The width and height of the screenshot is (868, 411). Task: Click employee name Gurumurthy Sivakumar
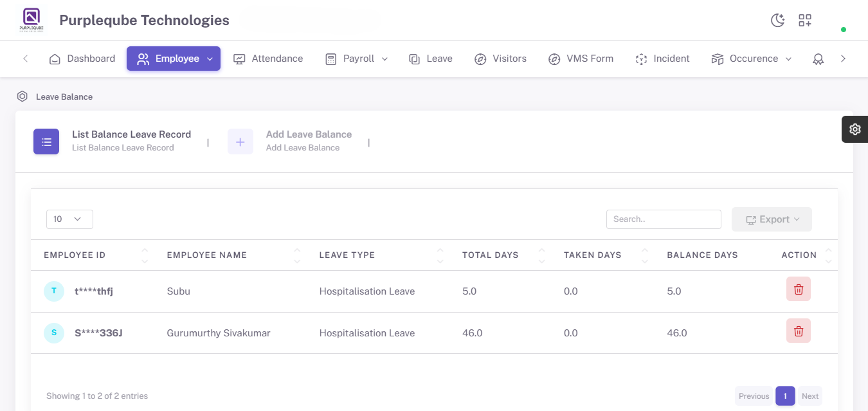point(219,333)
